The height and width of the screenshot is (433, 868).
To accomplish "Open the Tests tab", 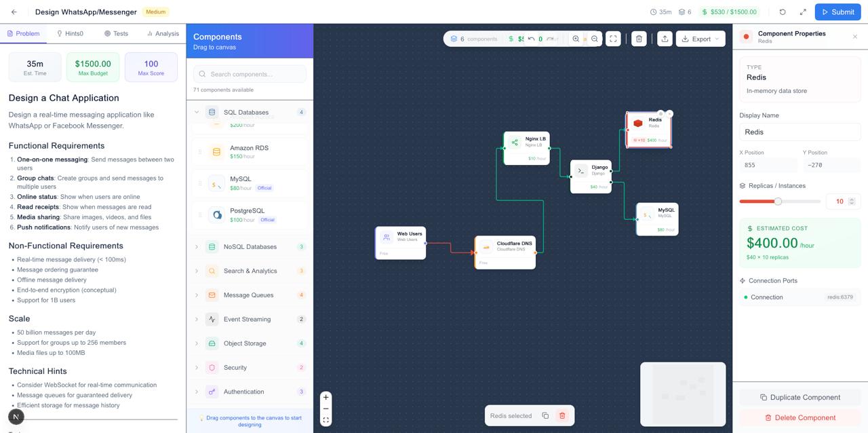I will click(x=116, y=33).
